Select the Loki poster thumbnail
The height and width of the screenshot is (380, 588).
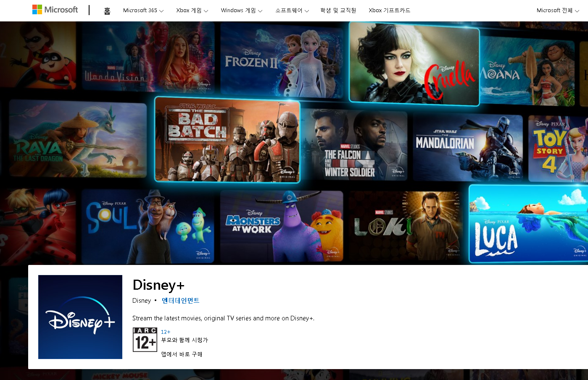(x=406, y=226)
